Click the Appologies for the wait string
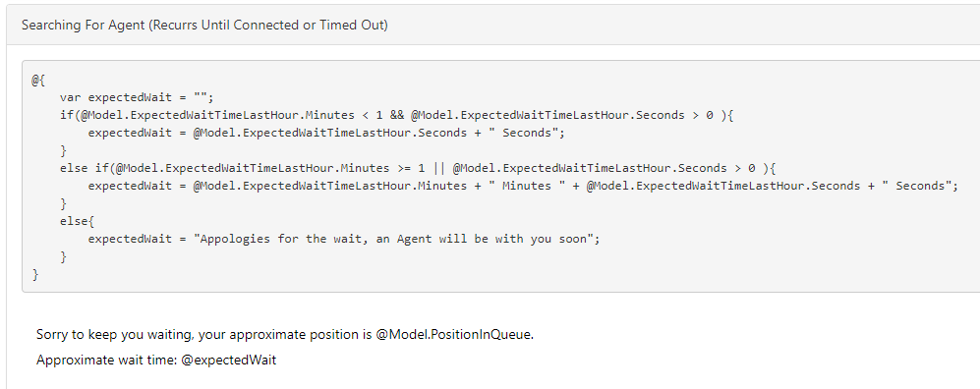980x389 pixels. [x=393, y=239]
